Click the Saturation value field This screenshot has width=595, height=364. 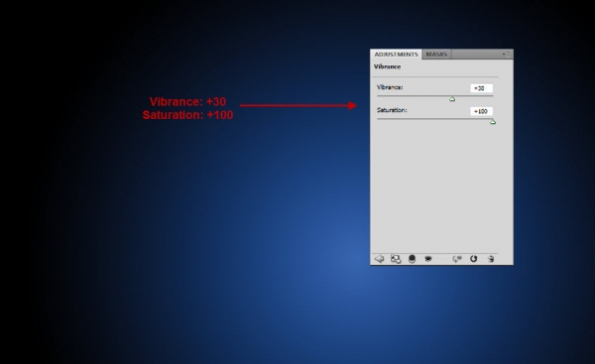[x=481, y=111]
